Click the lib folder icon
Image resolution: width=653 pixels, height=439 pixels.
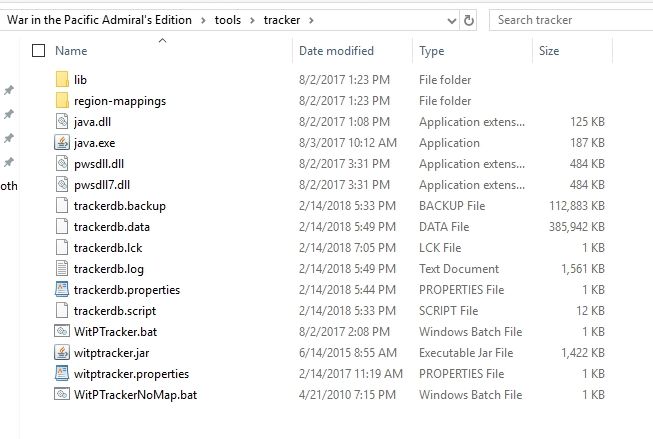coord(62,79)
